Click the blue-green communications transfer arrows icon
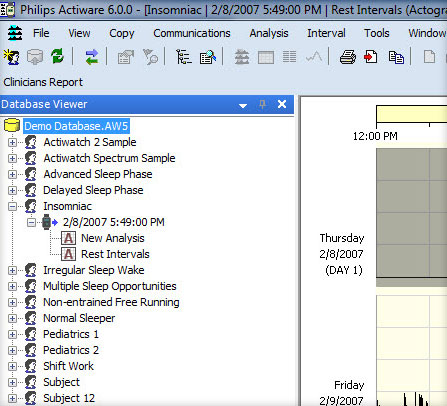 point(92,57)
